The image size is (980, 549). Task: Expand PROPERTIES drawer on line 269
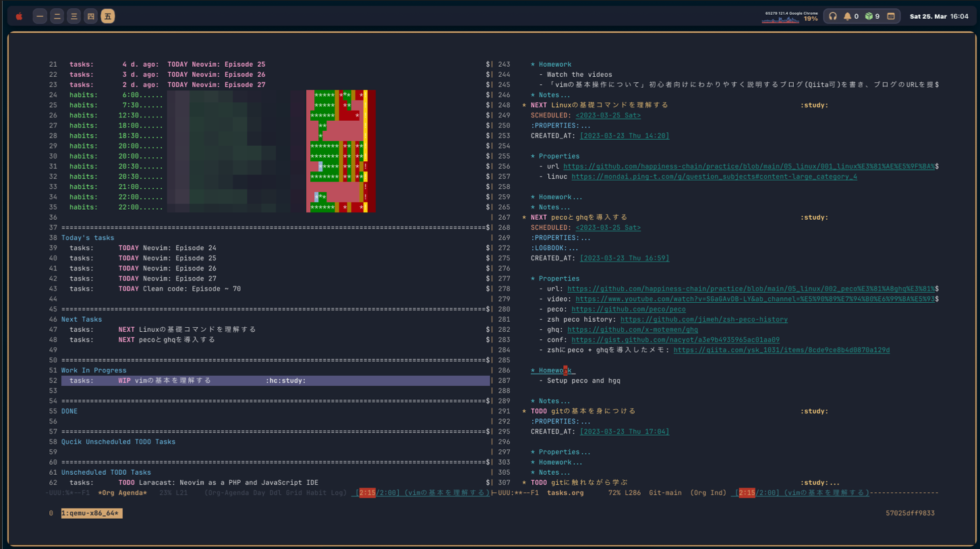tap(560, 237)
